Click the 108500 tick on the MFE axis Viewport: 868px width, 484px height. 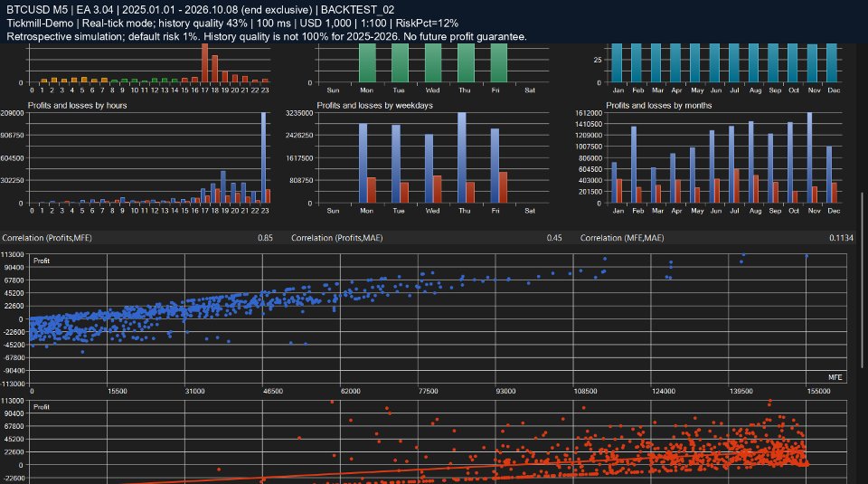tap(585, 391)
